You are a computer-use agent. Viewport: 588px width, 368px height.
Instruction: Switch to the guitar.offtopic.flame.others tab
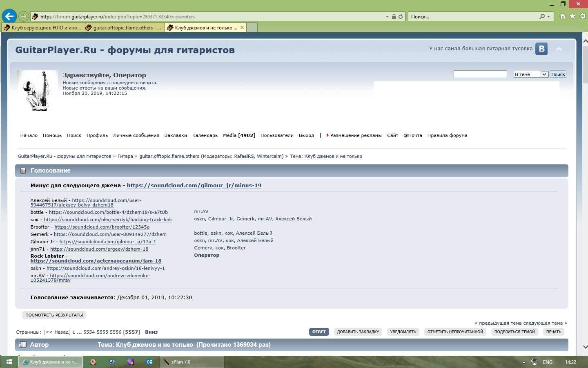124,28
